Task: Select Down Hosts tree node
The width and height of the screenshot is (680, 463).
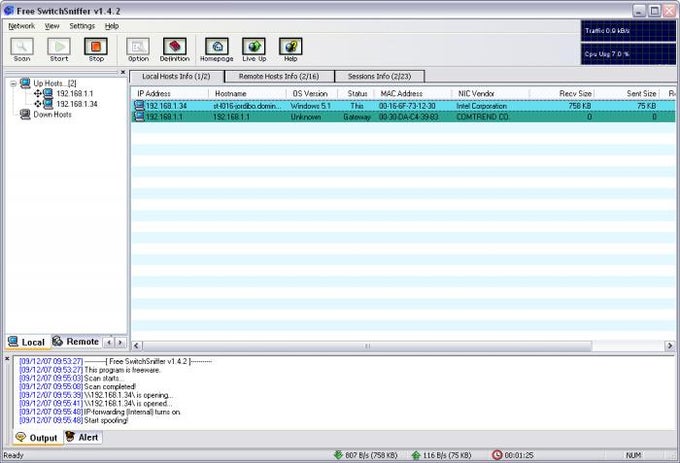Action: (52, 114)
